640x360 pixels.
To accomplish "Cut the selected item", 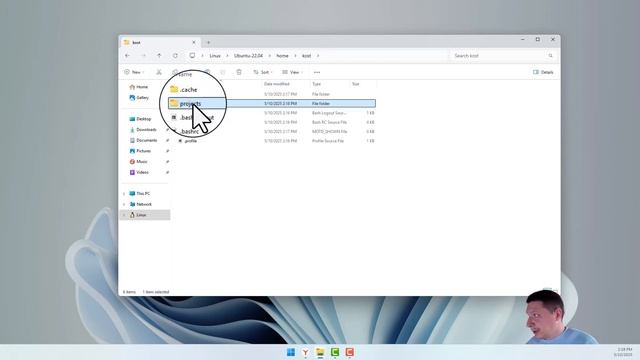I will [x=159, y=72].
